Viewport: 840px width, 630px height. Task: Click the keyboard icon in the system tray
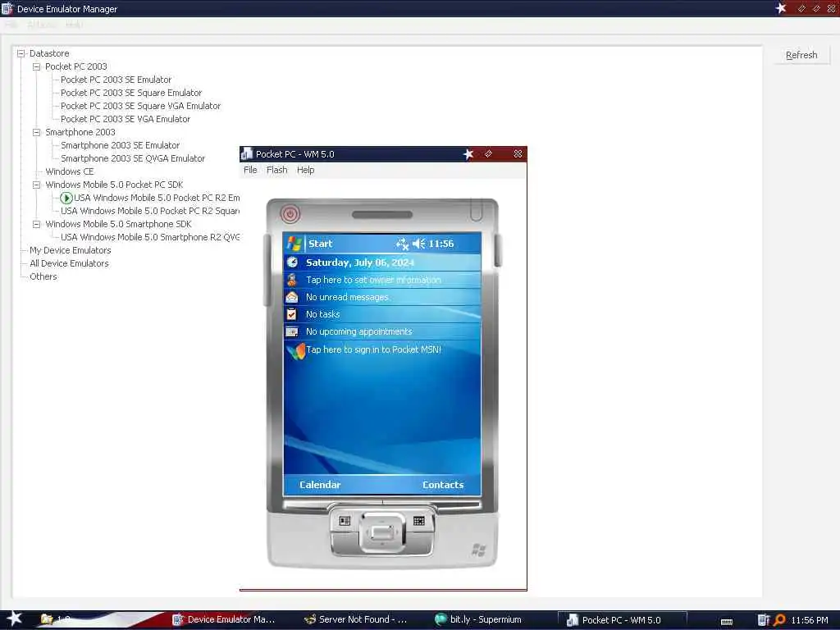[727, 621]
